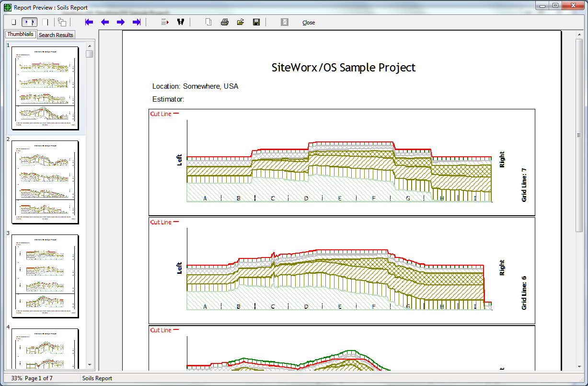Select page 4 thumbnail
The image size is (588, 386).
45,349
